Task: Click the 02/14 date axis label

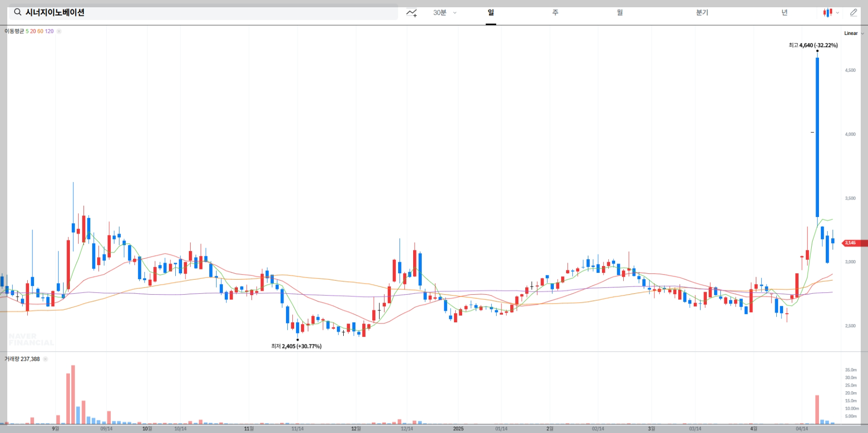Action: 598,429
